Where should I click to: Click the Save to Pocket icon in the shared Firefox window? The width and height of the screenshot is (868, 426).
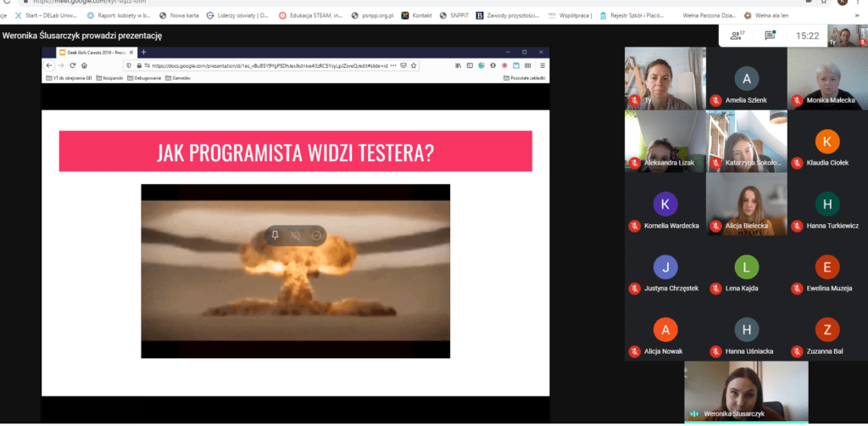403,65
